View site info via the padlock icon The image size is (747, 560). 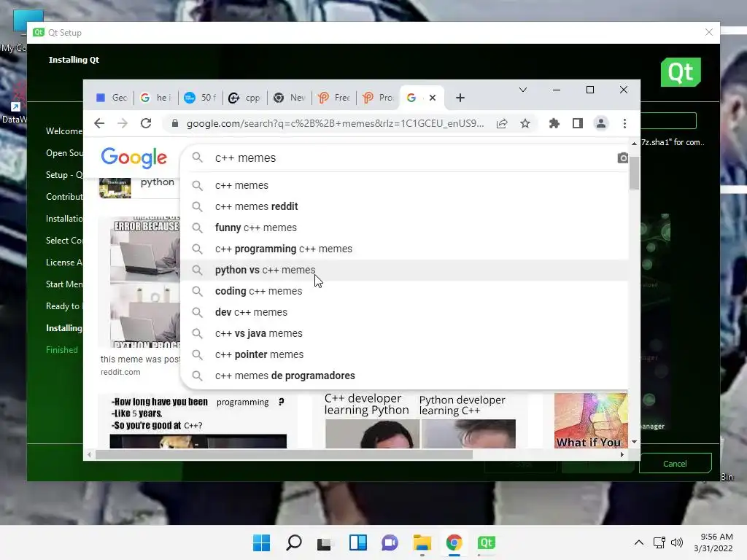[175, 124]
